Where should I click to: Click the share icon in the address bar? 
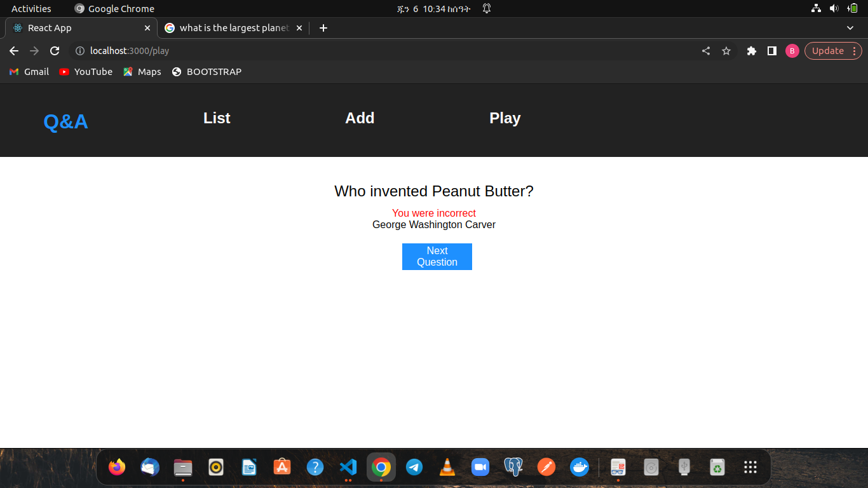coord(705,51)
